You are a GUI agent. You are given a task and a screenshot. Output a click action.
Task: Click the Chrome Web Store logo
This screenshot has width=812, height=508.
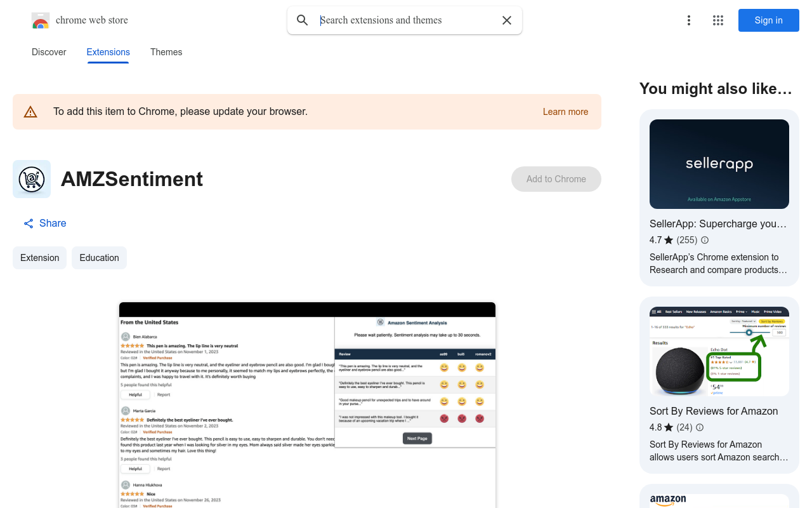pyautogui.click(x=41, y=20)
